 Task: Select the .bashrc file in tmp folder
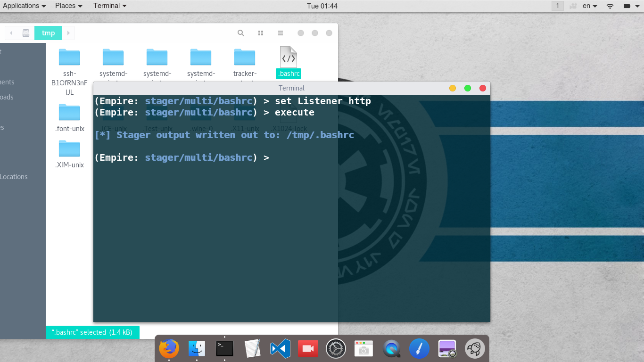(x=289, y=62)
